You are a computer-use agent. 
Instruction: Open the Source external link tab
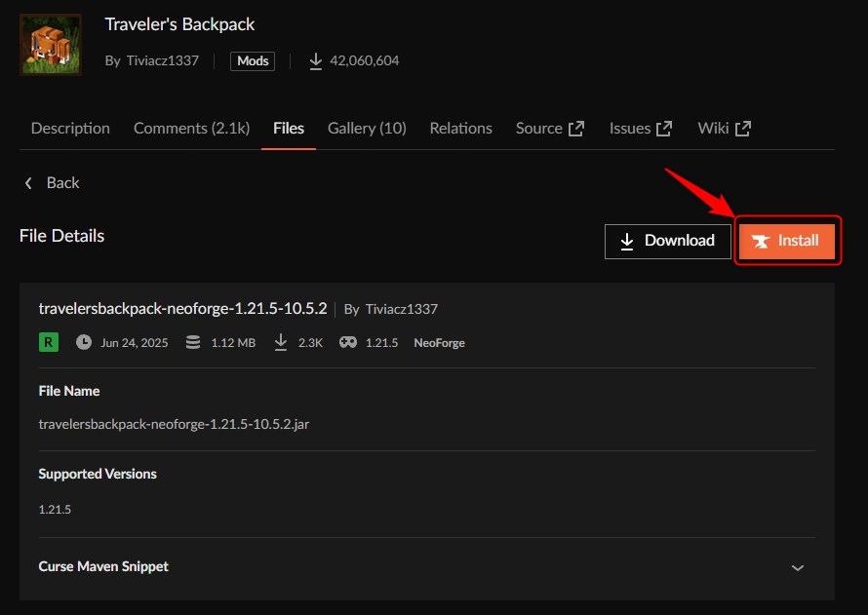tap(550, 129)
